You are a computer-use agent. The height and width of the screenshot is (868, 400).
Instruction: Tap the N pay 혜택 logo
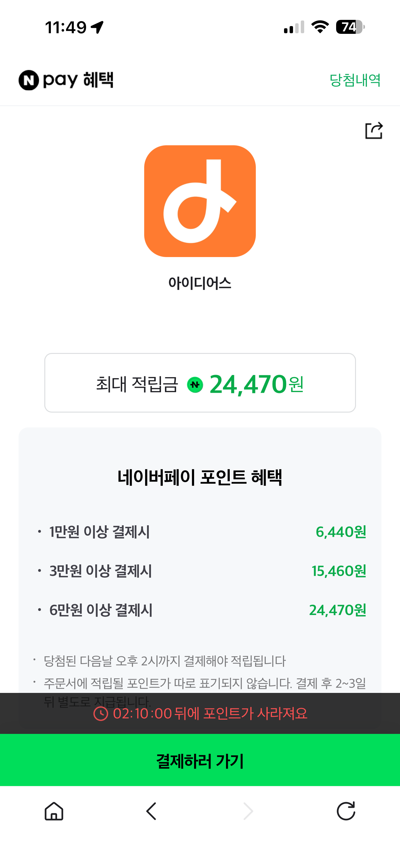[66, 80]
